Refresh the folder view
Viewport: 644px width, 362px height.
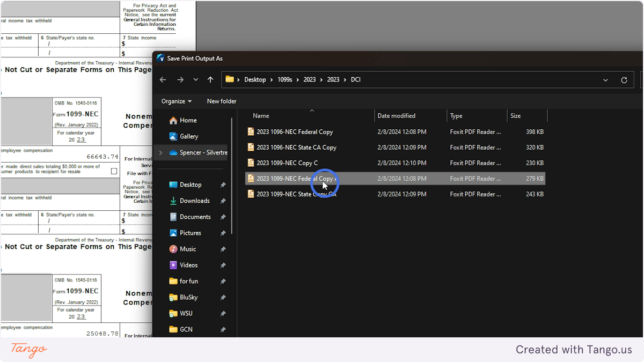click(624, 79)
